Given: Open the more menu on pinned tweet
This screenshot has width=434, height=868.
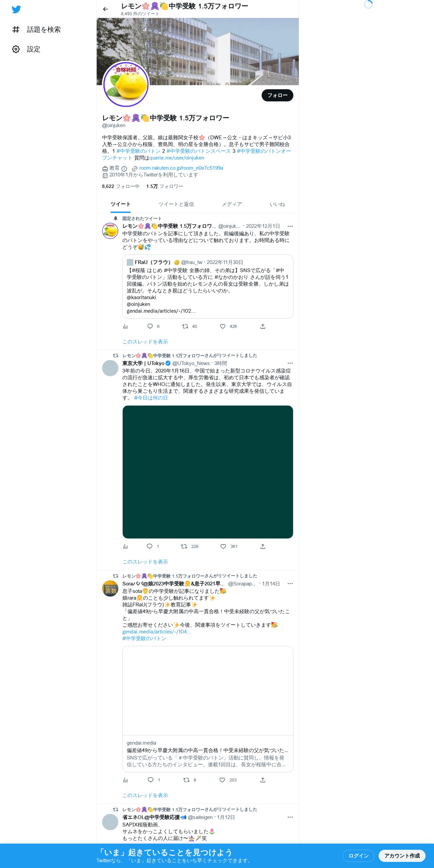Looking at the screenshot, I should click(290, 226).
